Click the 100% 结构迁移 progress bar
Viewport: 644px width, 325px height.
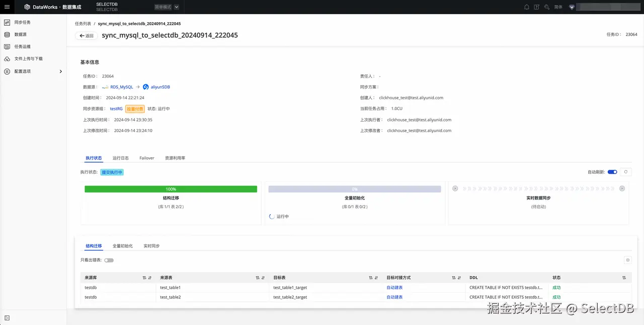pos(171,189)
